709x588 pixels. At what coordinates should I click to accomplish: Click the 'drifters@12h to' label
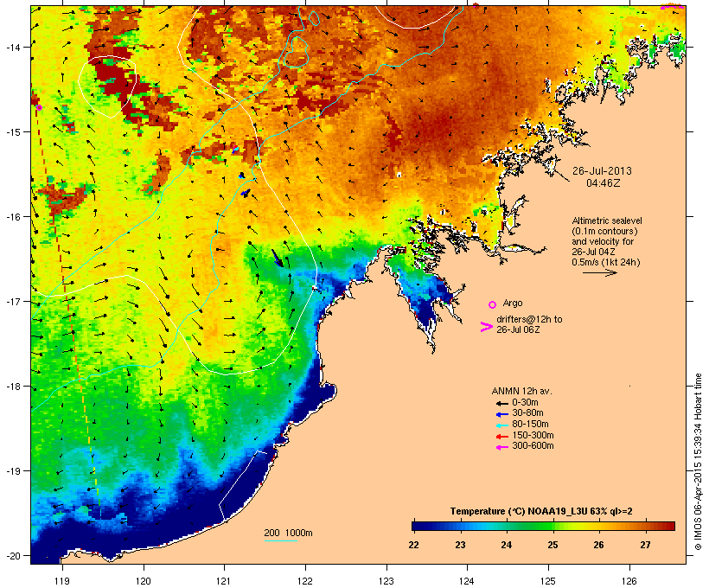tap(529, 319)
